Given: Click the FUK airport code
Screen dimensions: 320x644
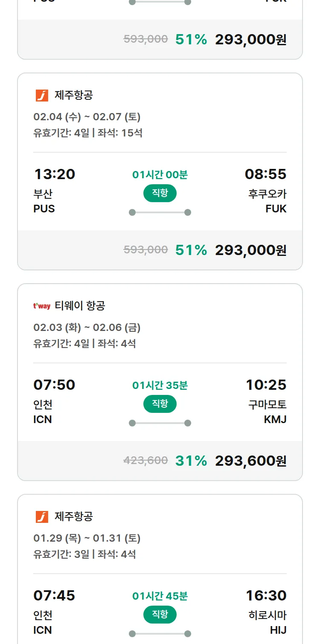Looking at the screenshot, I should 276,209.
